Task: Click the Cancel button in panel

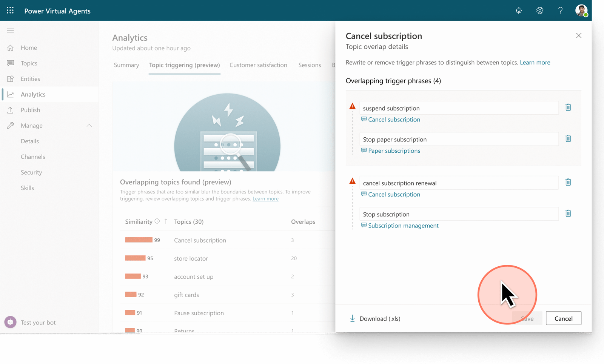Action: point(563,318)
